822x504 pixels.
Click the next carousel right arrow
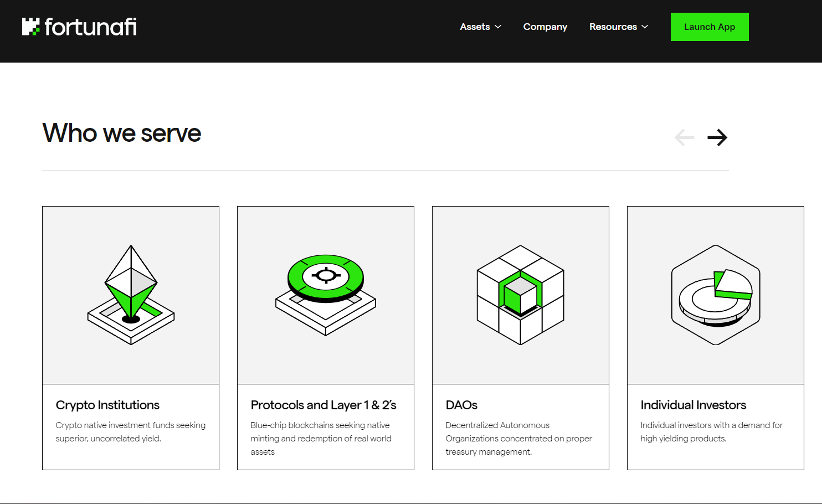tap(717, 137)
